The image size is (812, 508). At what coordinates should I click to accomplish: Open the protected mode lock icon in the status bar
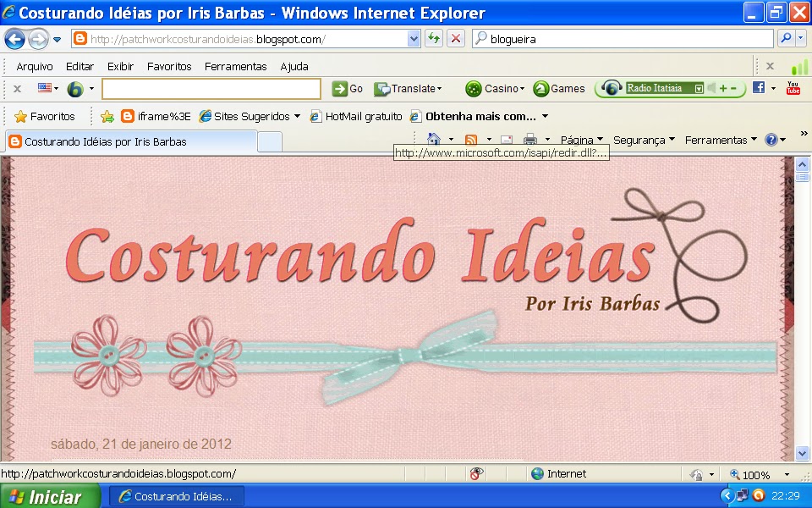[696, 474]
